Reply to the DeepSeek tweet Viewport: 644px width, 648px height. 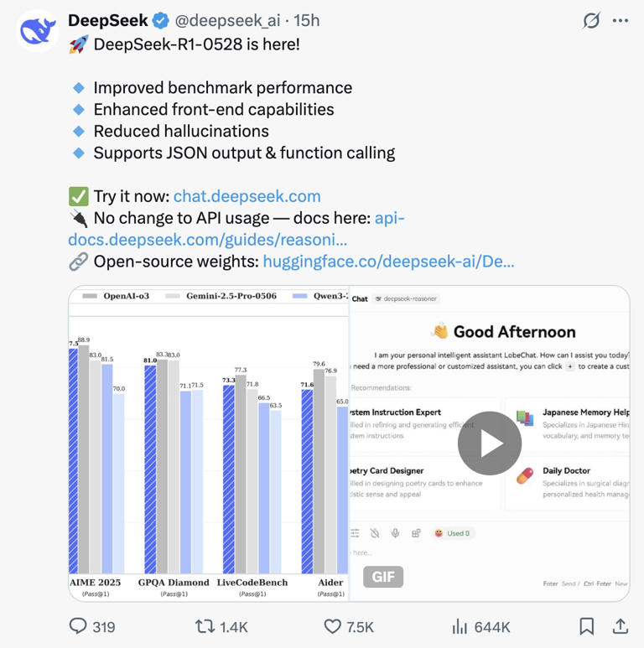[78, 626]
